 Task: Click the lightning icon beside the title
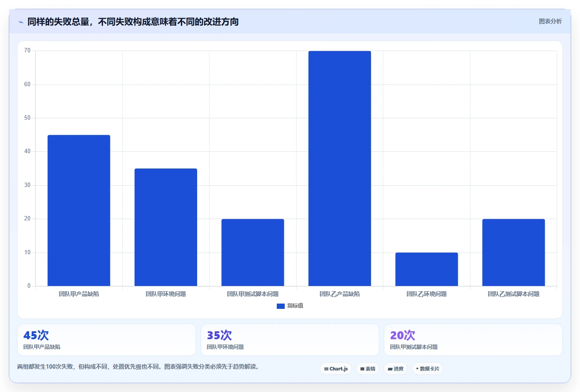pyautogui.click(x=21, y=22)
